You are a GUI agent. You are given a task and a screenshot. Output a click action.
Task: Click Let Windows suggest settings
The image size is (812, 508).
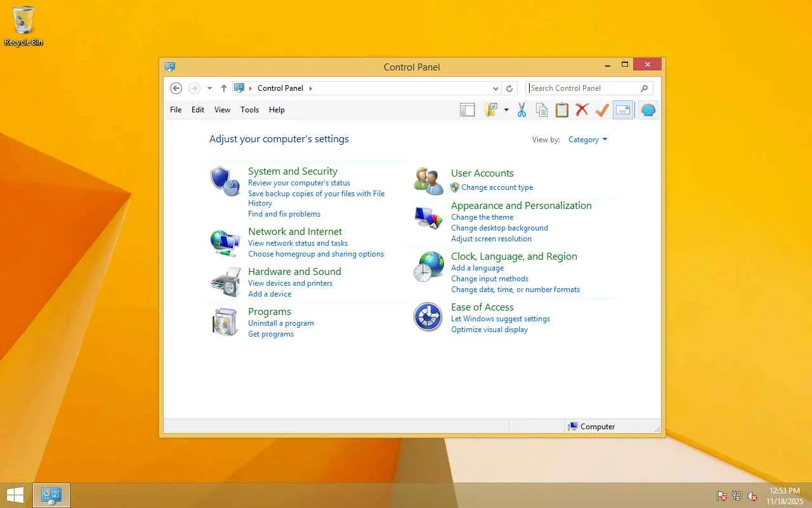click(x=501, y=319)
